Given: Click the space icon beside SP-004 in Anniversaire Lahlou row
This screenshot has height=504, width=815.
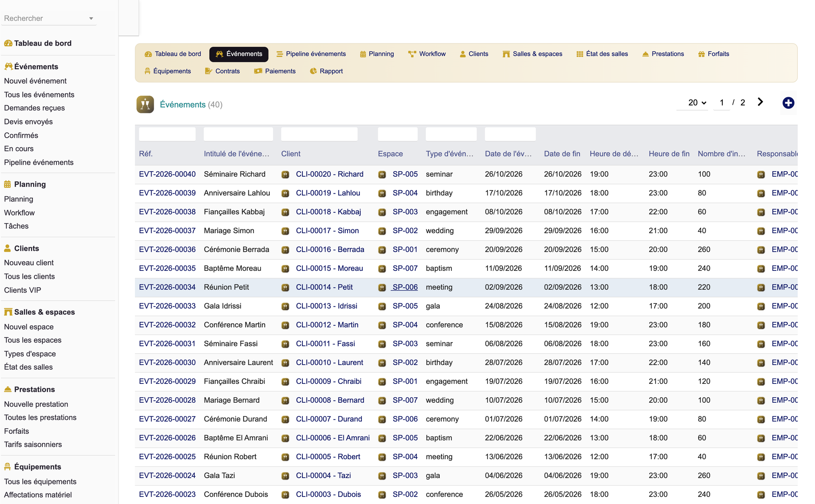Looking at the screenshot, I should (382, 193).
